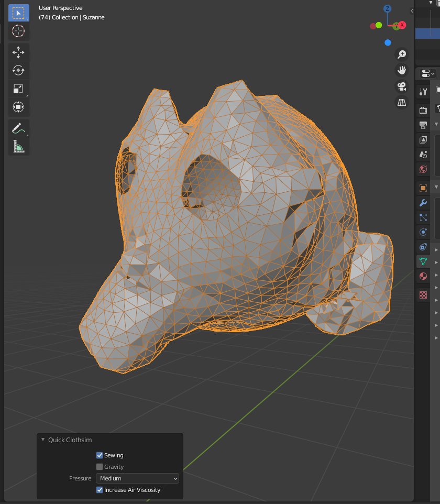
Task: Select the Annotate pencil tool
Action: coord(19,128)
